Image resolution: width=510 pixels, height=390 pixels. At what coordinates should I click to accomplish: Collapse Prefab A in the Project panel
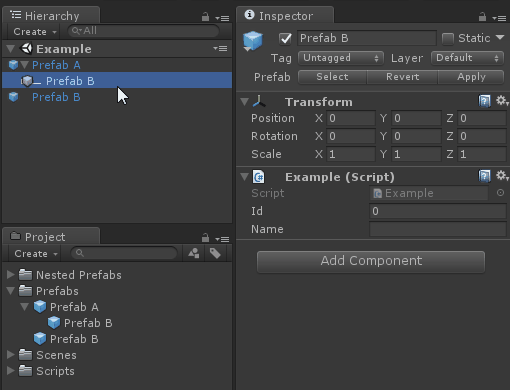24,307
